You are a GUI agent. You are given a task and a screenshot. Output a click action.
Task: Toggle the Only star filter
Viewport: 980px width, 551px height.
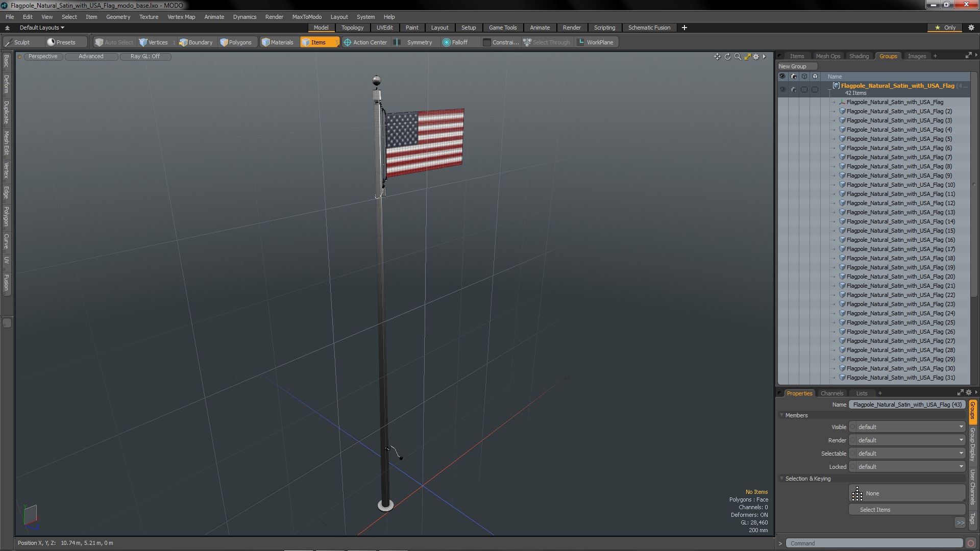(945, 28)
